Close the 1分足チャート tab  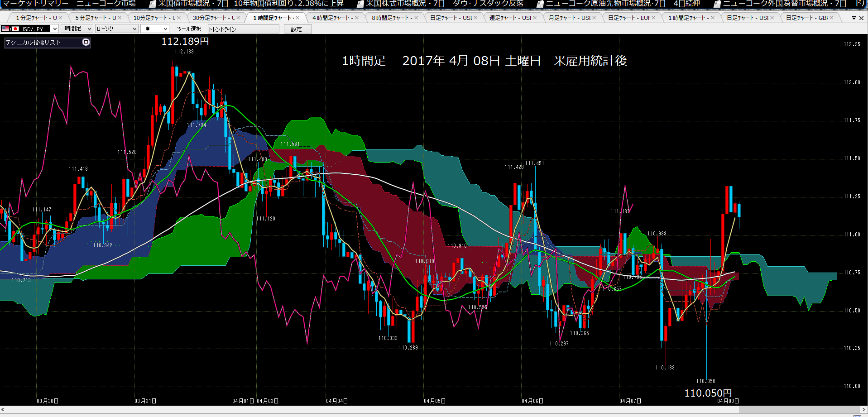pos(60,18)
